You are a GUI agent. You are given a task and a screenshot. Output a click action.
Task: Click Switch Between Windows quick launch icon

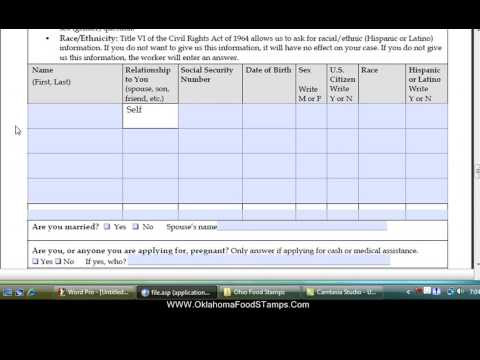point(19,292)
